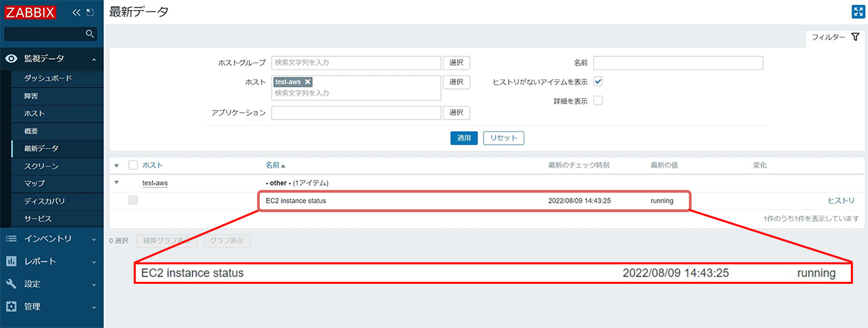Hide the sidebar using the square icon
Image resolution: width=868 pixels, height=328 pixels.
(x=90, y=12)
